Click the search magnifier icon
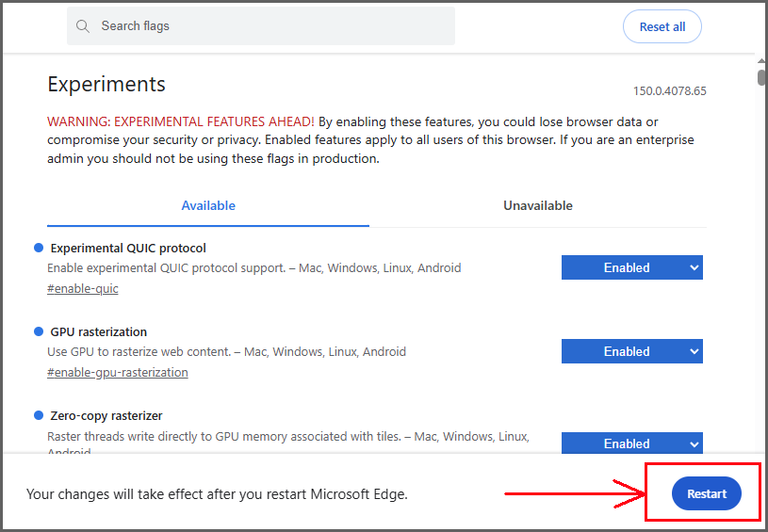768x532 pixels. click(83, 26)
